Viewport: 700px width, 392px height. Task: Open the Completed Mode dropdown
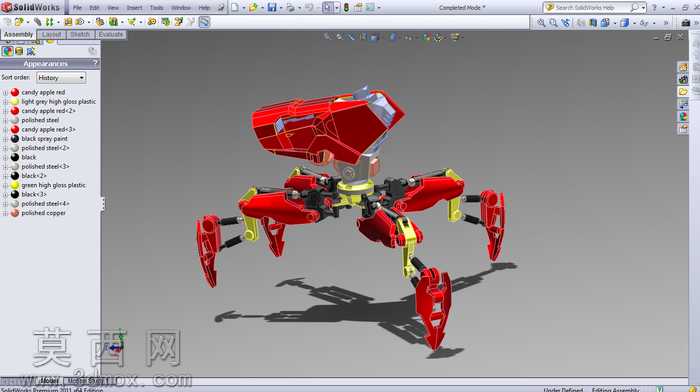coord(462,8)
